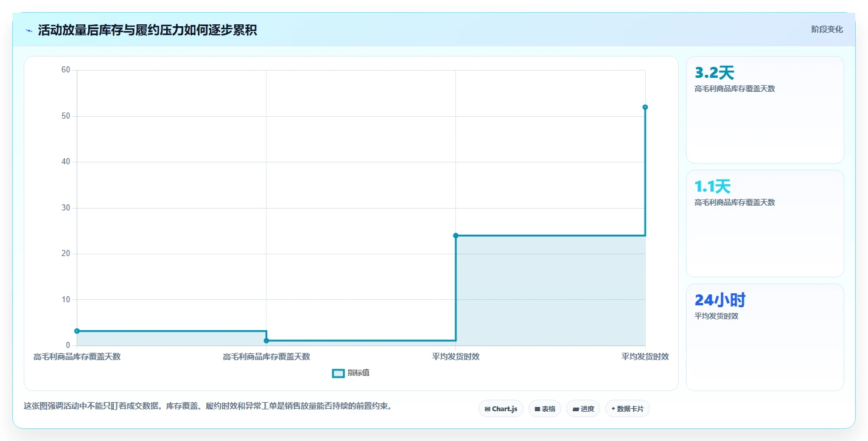Click the 高毛利商品库存覆盖天数 caption under 1.1天
The height and width of the screenshot is (441, 868).
pos(735,203)
